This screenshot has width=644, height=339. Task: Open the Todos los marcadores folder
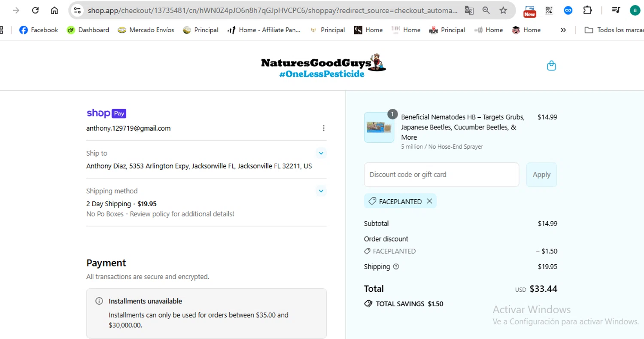[614, 30]
